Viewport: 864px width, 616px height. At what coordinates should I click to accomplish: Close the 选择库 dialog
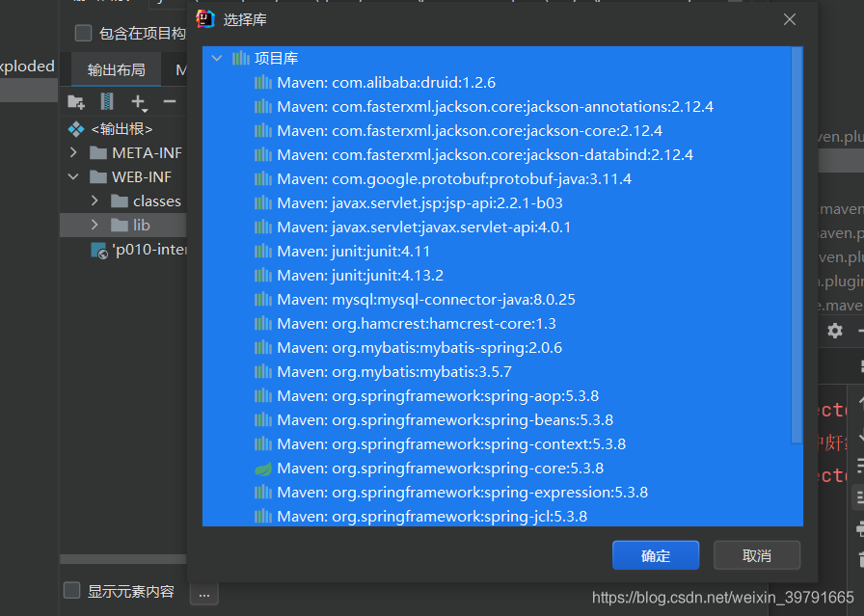790,19
